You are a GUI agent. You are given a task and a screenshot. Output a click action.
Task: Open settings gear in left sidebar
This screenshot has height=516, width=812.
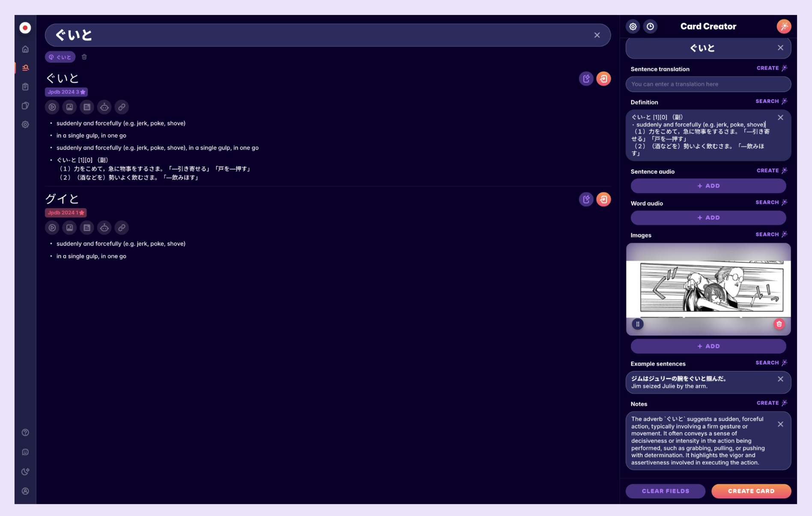25,124
